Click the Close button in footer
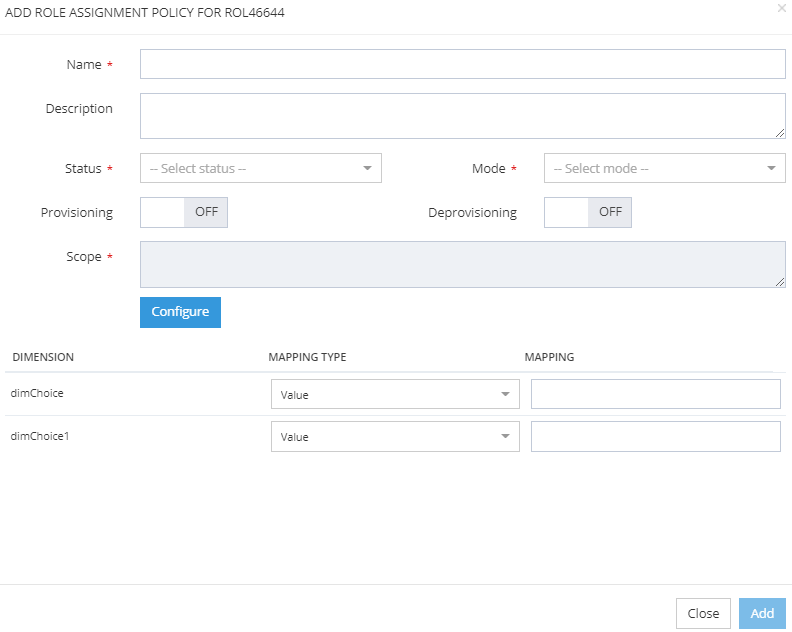The height and width of the screenshot is (632, 792). tap(703, 613)
